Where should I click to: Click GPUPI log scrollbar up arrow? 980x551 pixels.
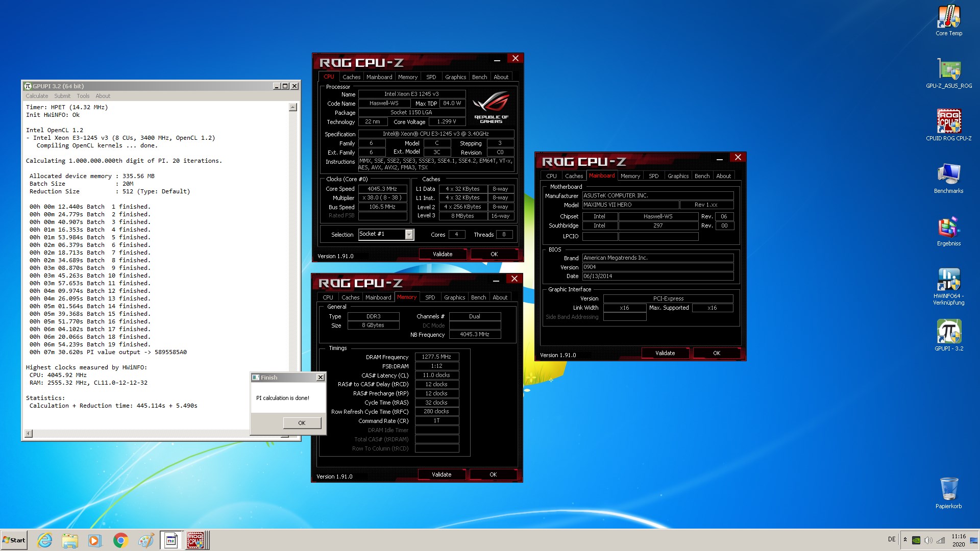(x=293, y=107)
